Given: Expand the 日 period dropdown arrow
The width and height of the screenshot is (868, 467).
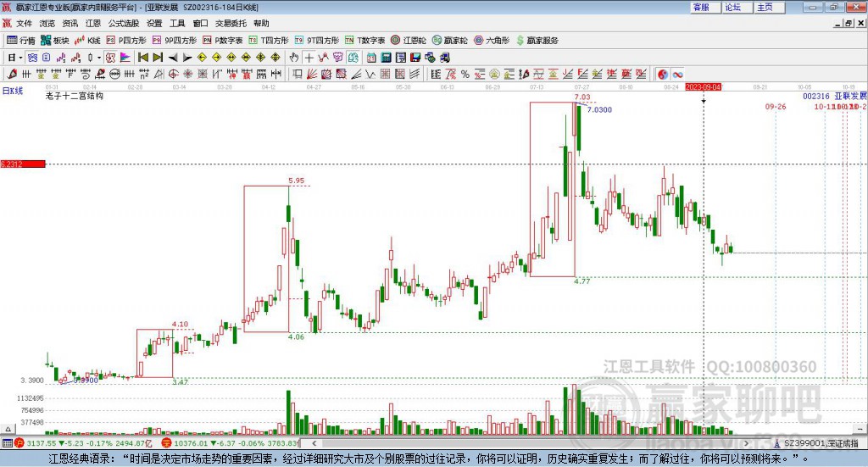Looking at the screenshot, I should (20, 58).
